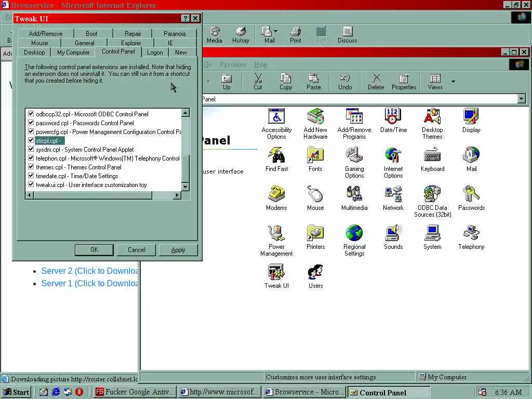Click OK in Tweak UI dialog
The image size is (532, 399).
[95, 250]
